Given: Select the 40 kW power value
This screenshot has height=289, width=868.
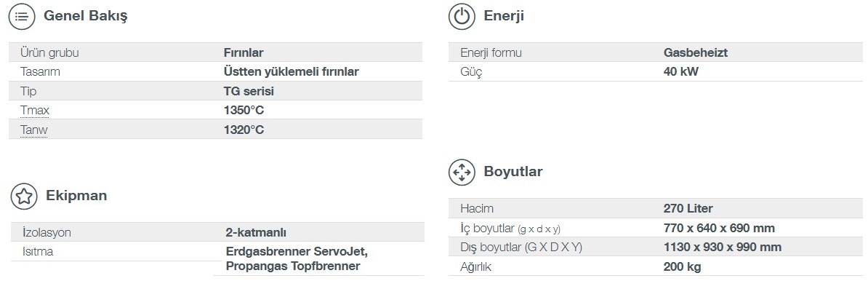Looking at the screenshot, I should [x=681, y=71].
